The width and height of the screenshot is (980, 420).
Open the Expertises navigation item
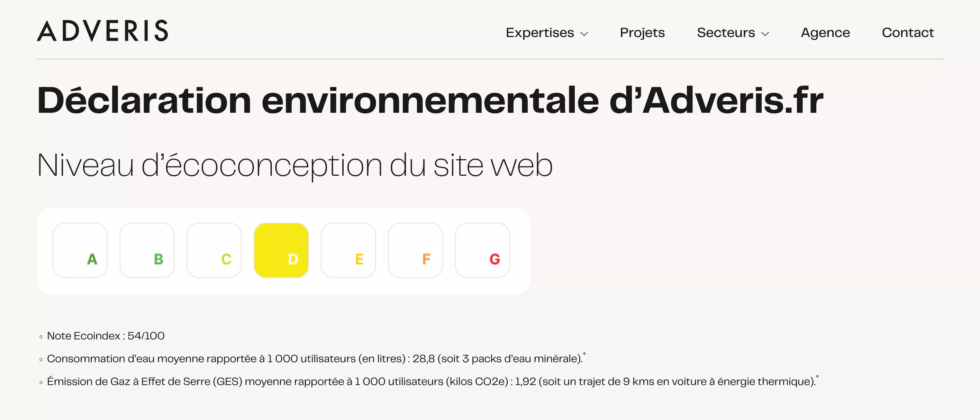point(539,33)
